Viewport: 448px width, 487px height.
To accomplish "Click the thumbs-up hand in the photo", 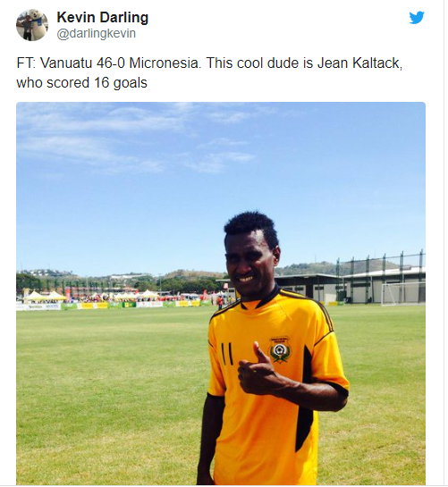I will pos(258,370).
